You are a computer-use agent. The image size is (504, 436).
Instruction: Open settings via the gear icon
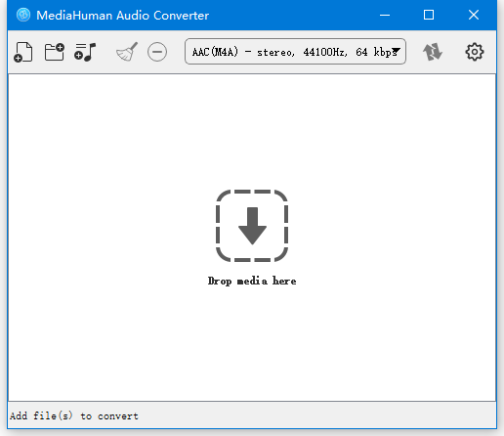[x=475, y=52]
